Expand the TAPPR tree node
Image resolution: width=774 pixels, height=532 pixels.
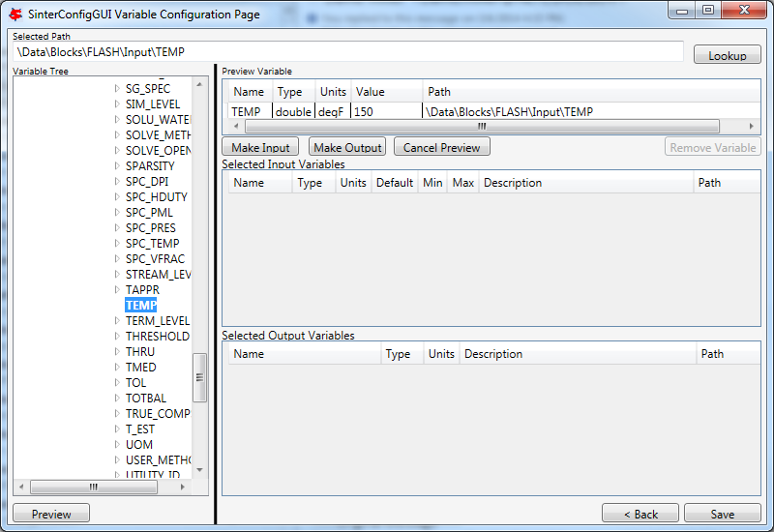click(x=117, y=290)
